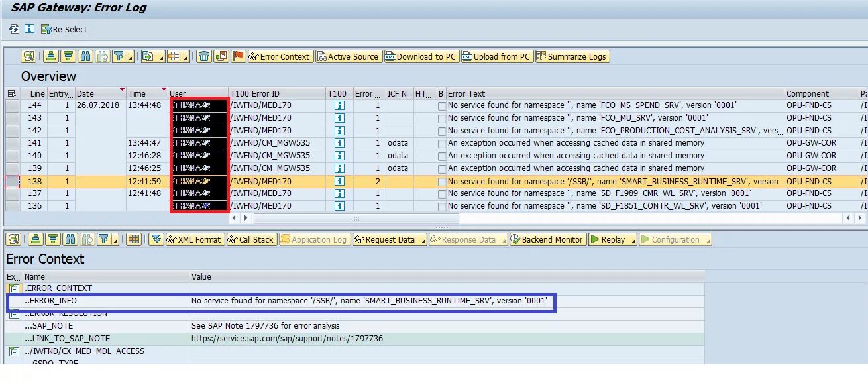Click the Details magnifier icon in Error Context toolbar
868x383 pixels.
(x=13, y=239)
